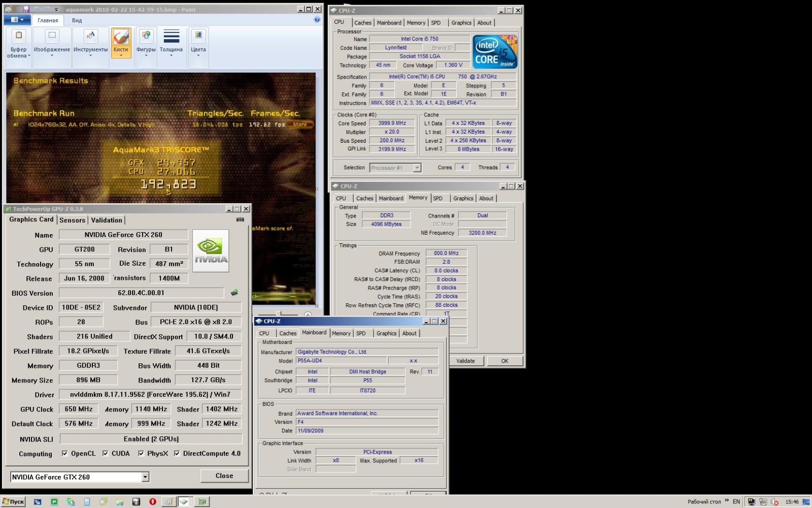This screenshot has width=812, height=508.
Task: Select the GPU-Z Graphics Card tab
Action: tap(31, 219)
